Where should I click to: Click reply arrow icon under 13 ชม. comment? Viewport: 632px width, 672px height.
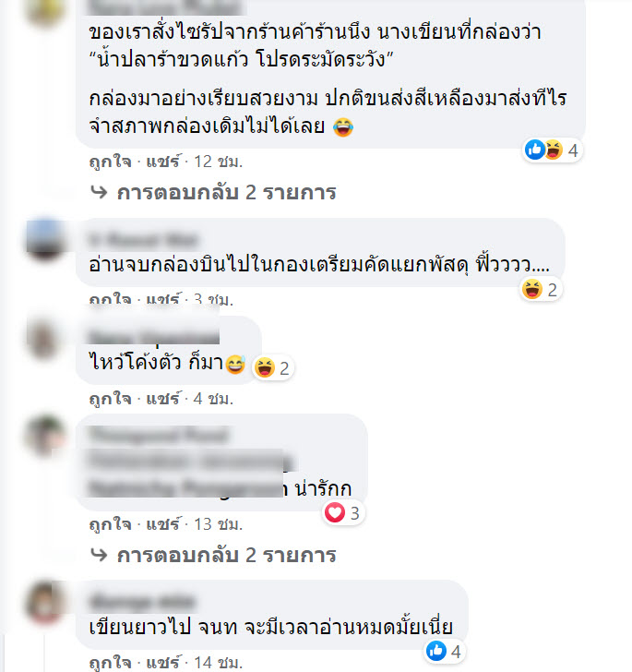click(x=100, y=555)
